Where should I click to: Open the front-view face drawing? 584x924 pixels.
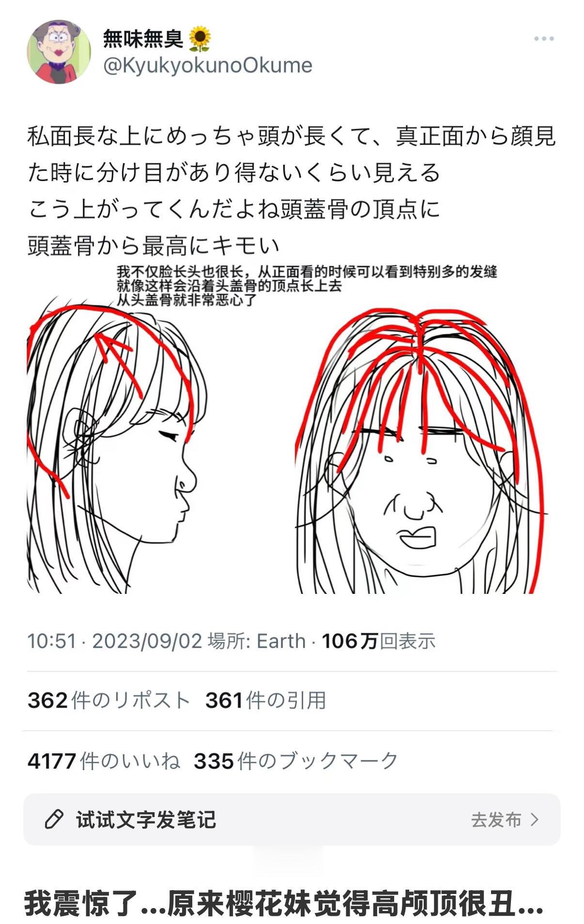[x=422, y=450]
